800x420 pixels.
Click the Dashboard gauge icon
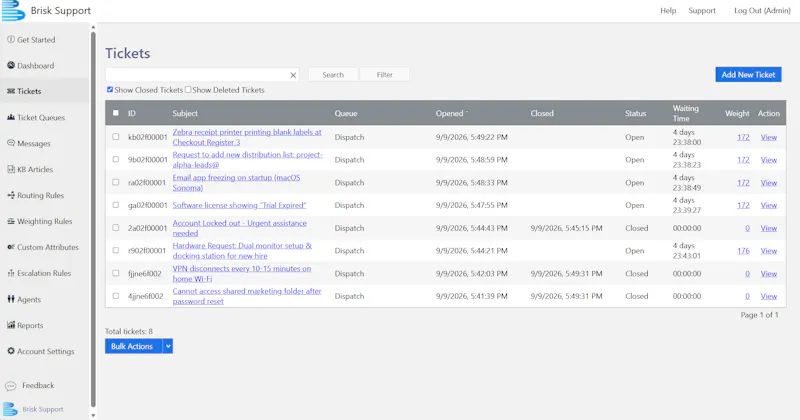coord(11,65)
